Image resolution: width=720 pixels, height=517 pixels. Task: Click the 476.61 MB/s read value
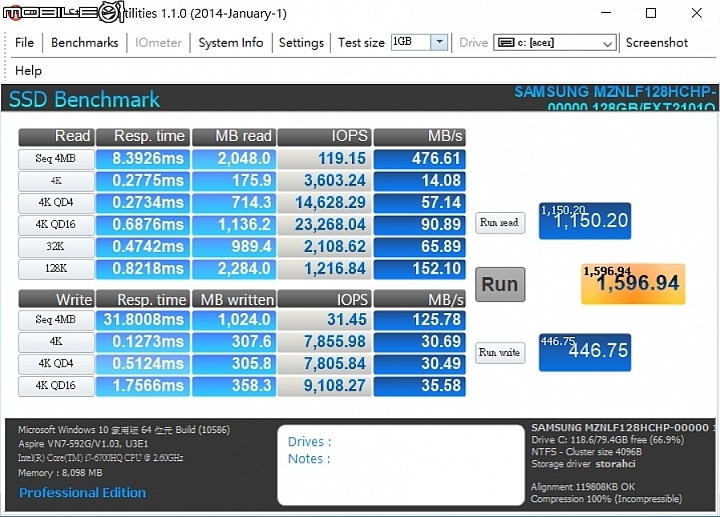[x=420, y=159]
